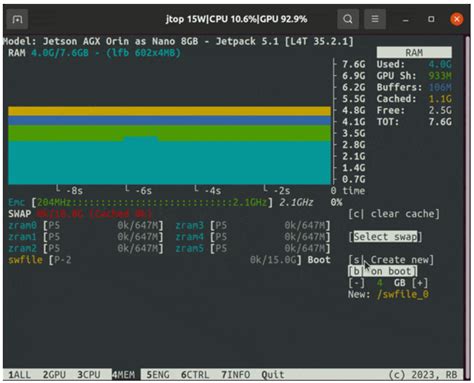The width and height of the screenshot is (474, 383).
Task: Minimize the jtop terminal window
Action: click(405, 19)
